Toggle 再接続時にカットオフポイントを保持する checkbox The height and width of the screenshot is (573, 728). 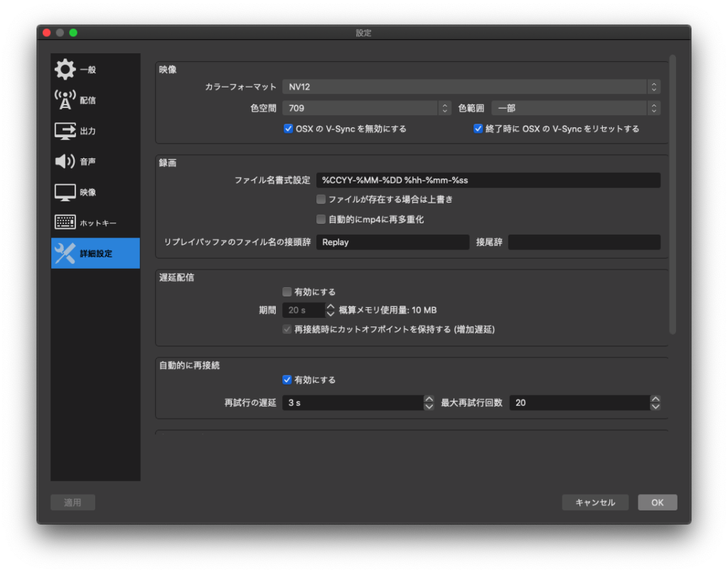tap(287, 329)
